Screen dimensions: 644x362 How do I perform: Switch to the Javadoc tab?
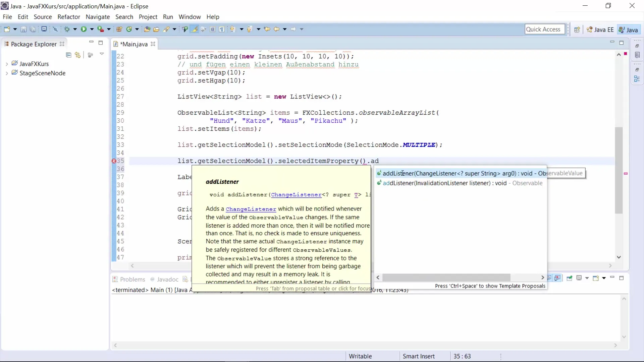pos(164,279)
